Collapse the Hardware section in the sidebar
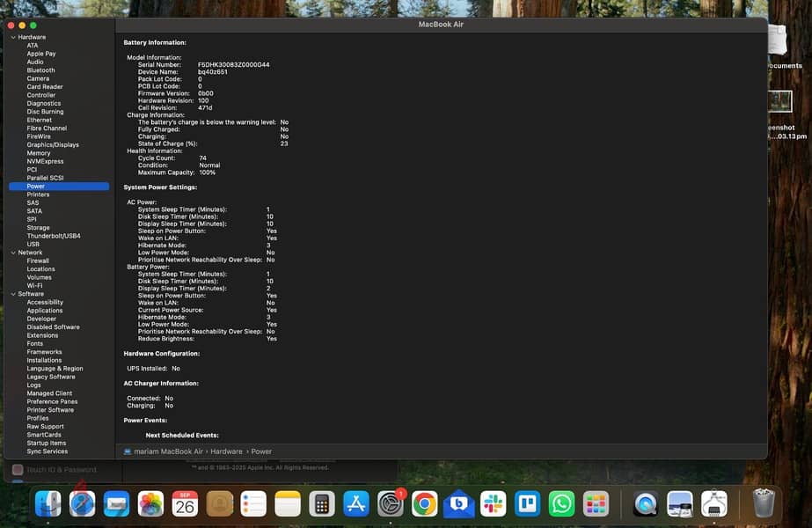The width and height of the screenshot is (812, 528). [x=13, y=37]
